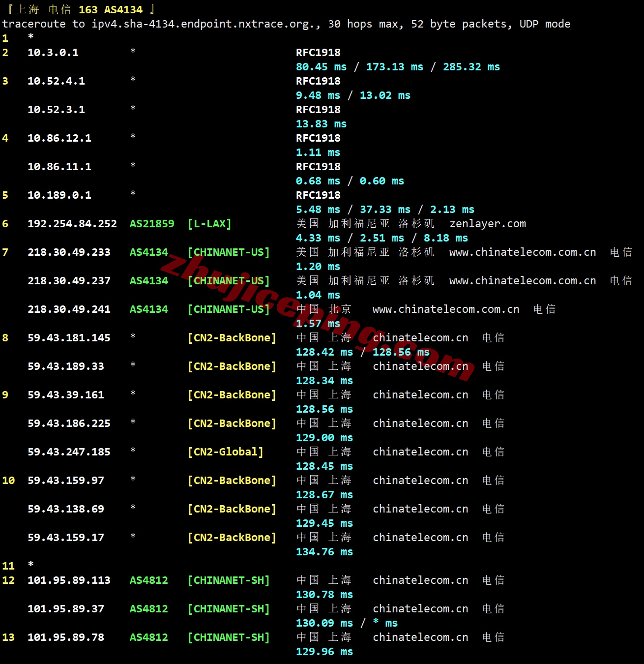The width and height of the screenshot is (644, 664).
Task: Click latency value 128.45 ms
Action: click(324, 466)
